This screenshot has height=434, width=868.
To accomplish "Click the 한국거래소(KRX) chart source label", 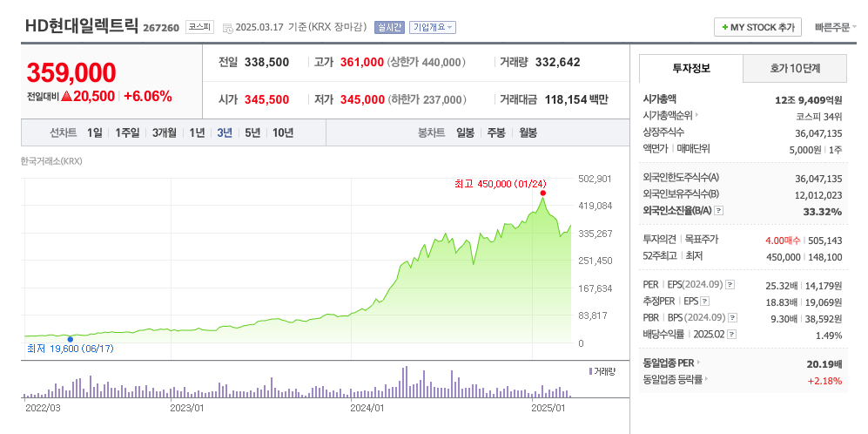I will (51, 161).
